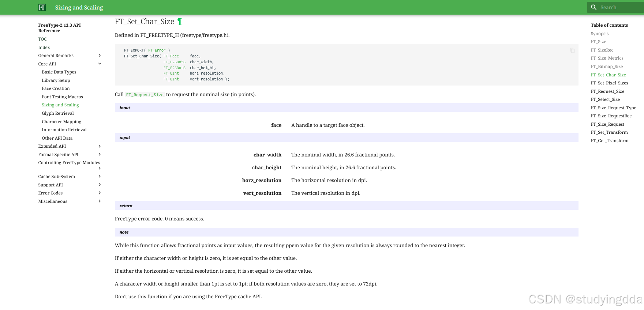
Task: Jump to FT_Set_Pixel_Sizes in contents
Action: 609,83
